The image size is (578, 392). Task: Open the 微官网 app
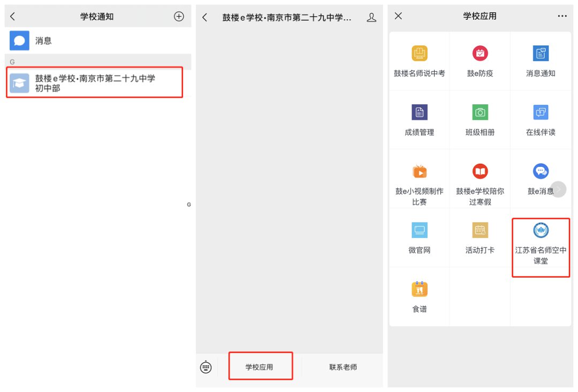click(x=420, y=238)
